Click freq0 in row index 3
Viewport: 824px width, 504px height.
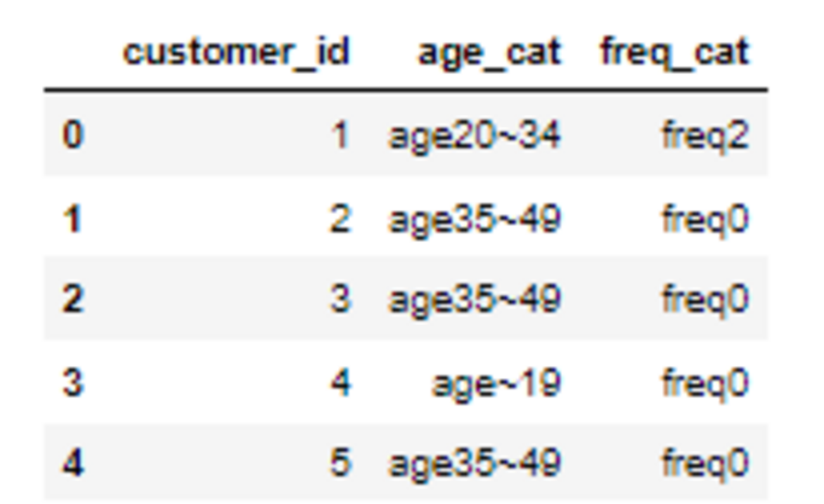(705, 383)
